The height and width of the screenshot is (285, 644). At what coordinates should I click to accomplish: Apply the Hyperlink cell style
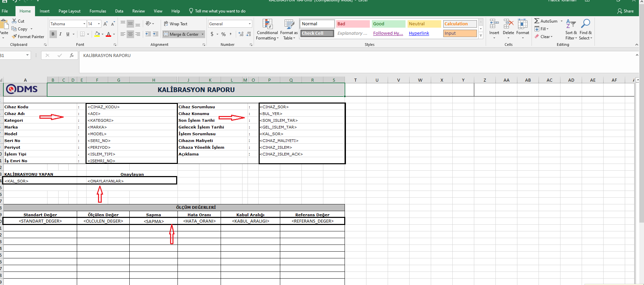pyautogui.click(x=419, y=33)
